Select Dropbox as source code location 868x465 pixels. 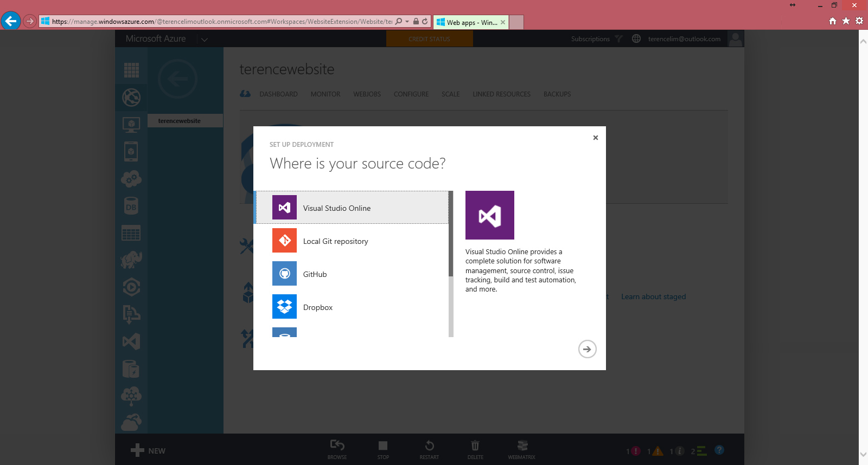click(x=352, y=307)
